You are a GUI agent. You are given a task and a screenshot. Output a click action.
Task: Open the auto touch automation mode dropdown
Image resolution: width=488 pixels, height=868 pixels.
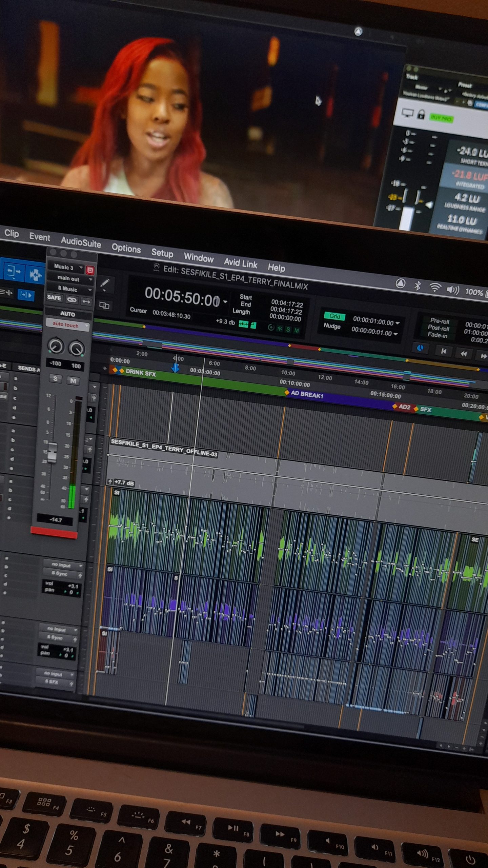coord(67,325)
